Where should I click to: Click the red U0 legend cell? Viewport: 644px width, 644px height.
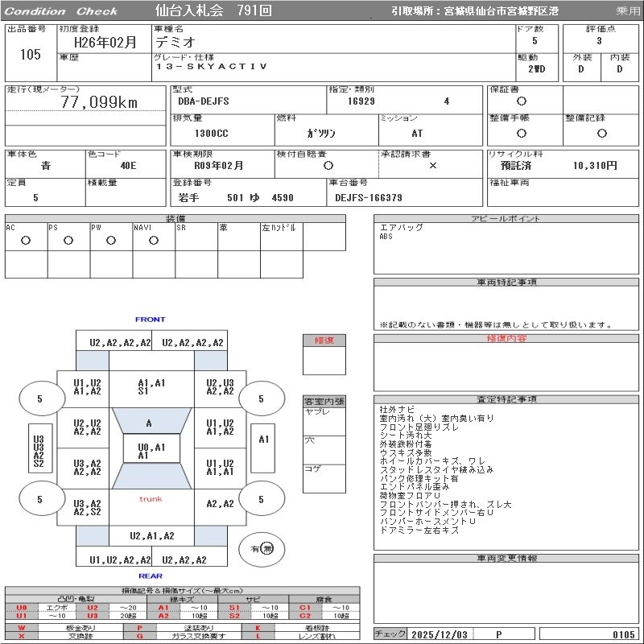[x=22, y=608]
